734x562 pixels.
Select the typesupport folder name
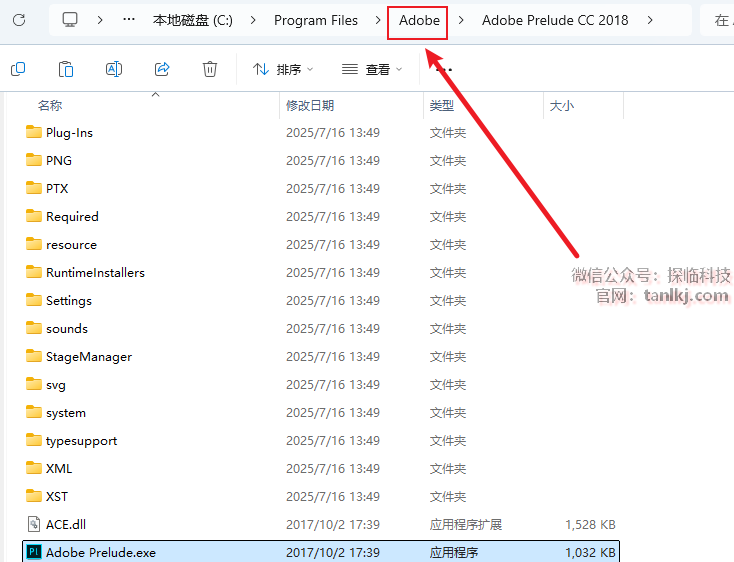tap(81, 441)
